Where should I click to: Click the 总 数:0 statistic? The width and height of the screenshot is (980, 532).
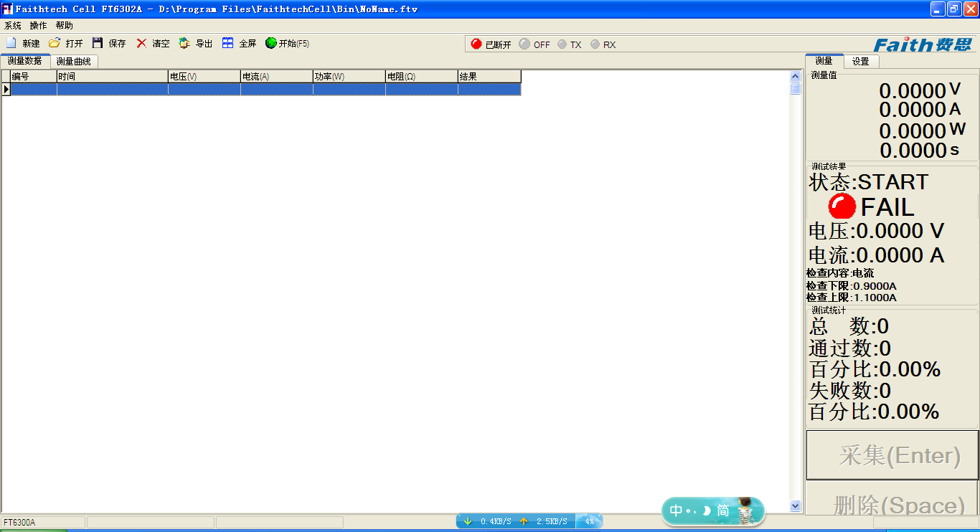[849, 326]
